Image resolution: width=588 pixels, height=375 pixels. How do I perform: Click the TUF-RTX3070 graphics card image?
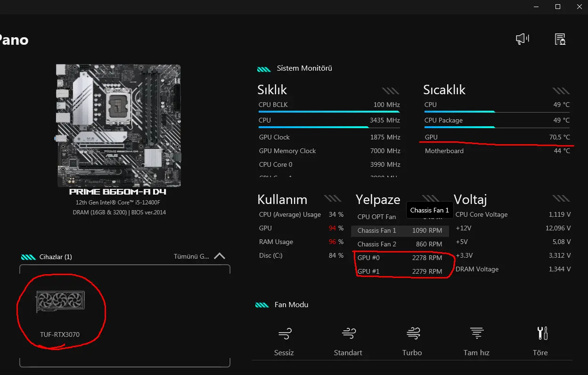(x=61, y=302)
